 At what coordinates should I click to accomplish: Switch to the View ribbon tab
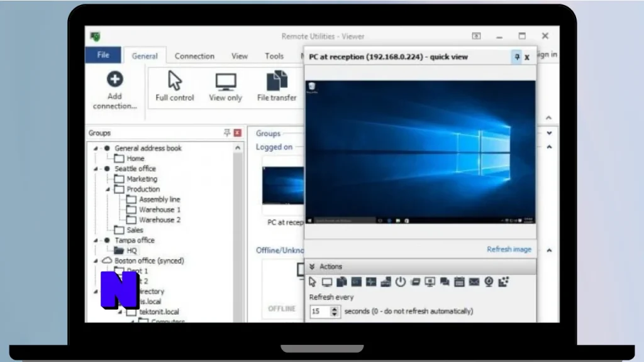[x=240, y=56]
